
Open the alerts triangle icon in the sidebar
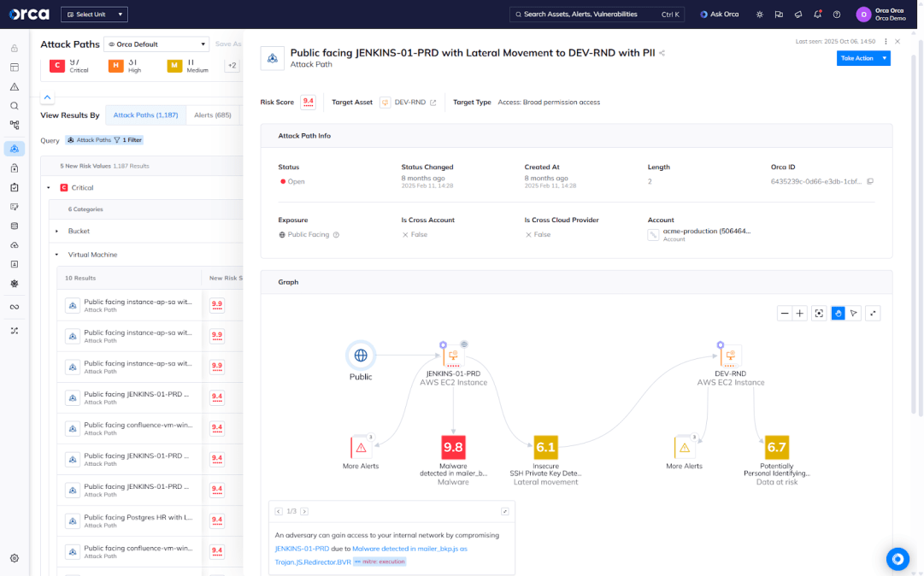click(x=14, y=85)
